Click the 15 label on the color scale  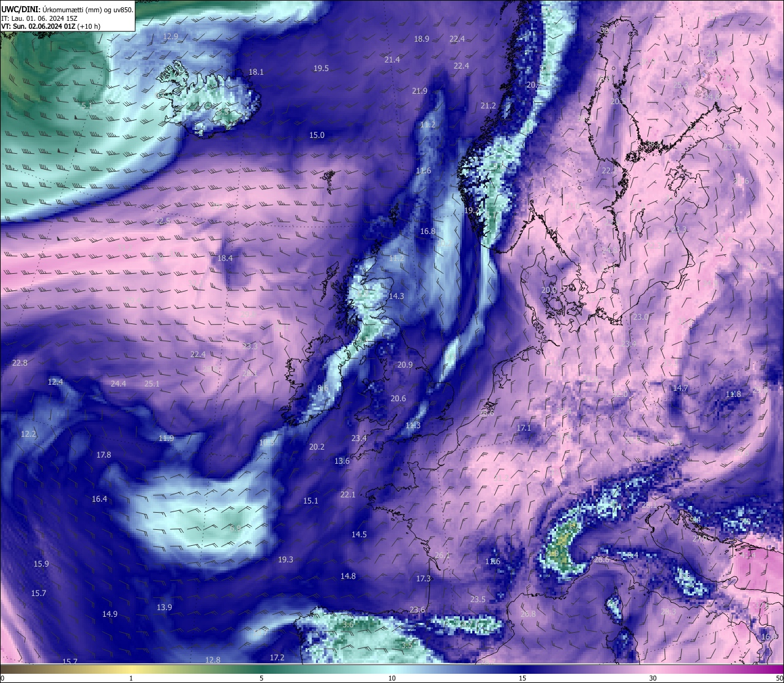pyautogui.click(x=522, y=678)
